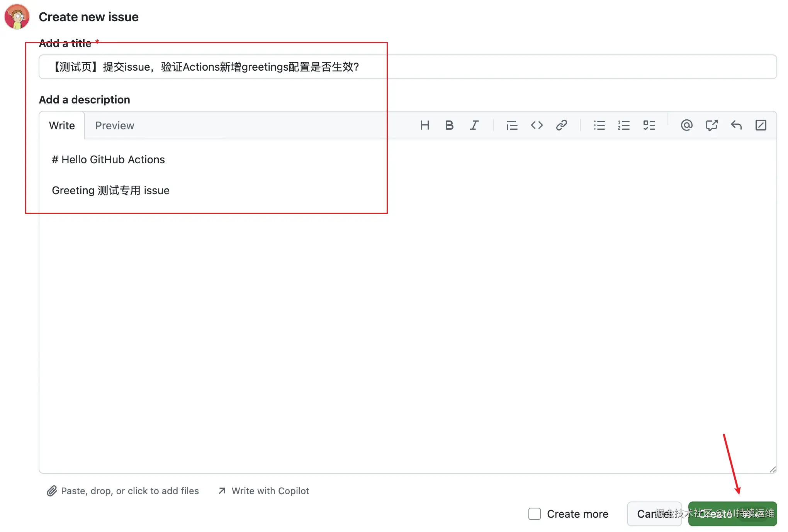Insert a task list
Viewport: 788px width, 532px height.
coord(649,125)
